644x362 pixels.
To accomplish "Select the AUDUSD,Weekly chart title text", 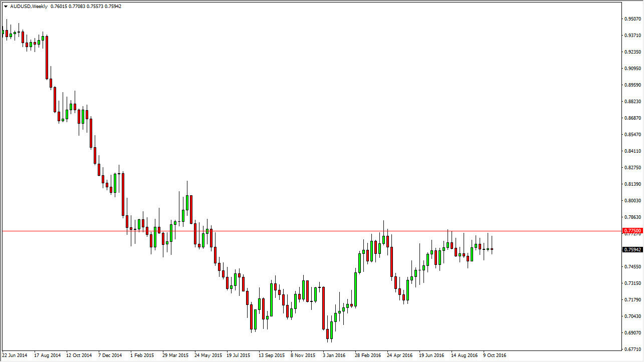I will [29, 6].
